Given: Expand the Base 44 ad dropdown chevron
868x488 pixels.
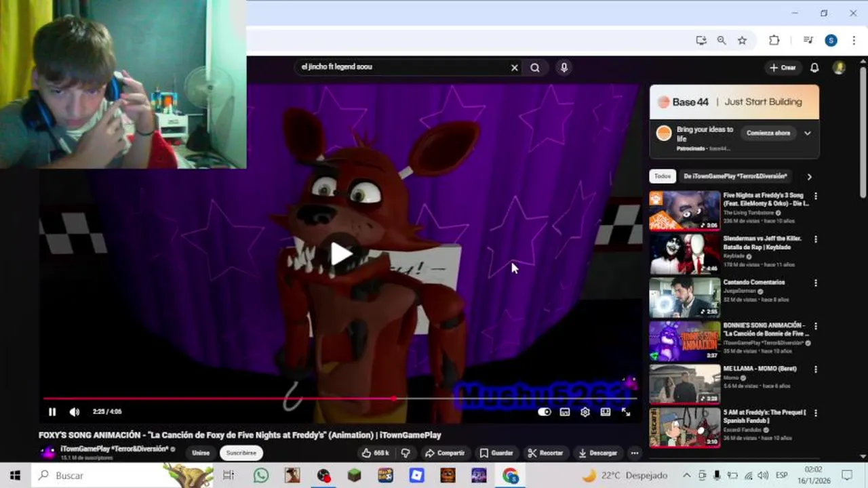Looking at the screenshot, I should pos(807,134).
